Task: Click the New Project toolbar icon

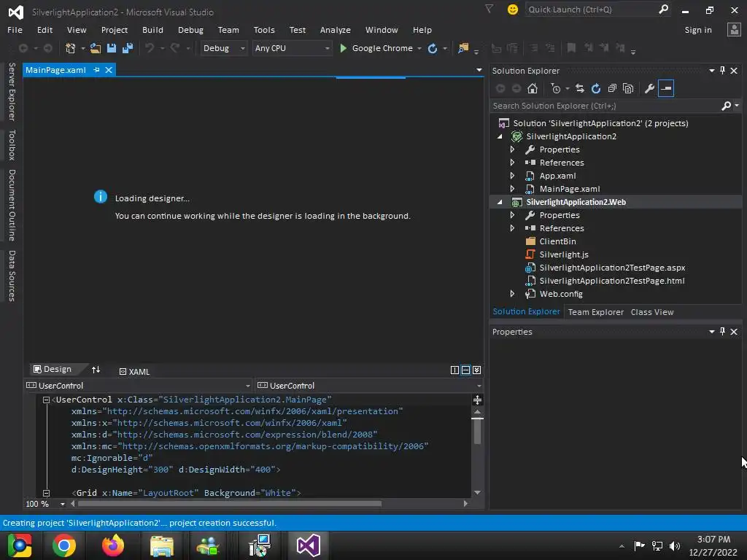Action: tap(71, 48)
